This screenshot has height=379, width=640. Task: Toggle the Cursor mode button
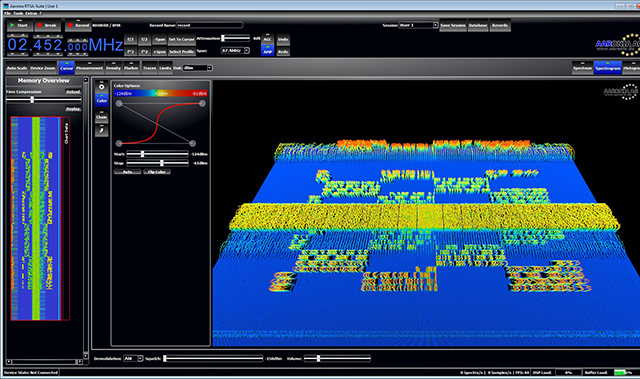pos(67,67)
